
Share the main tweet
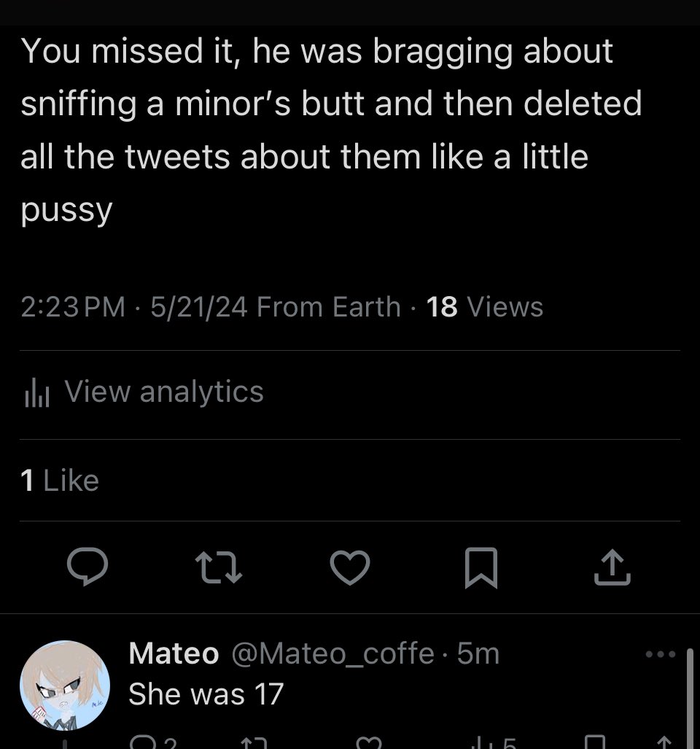(611, 568)
